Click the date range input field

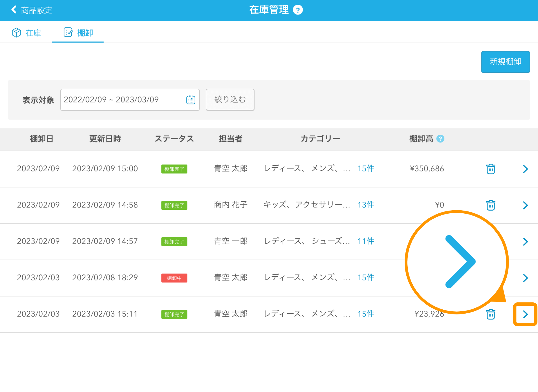pyautogui.click(x=123, y=100)
